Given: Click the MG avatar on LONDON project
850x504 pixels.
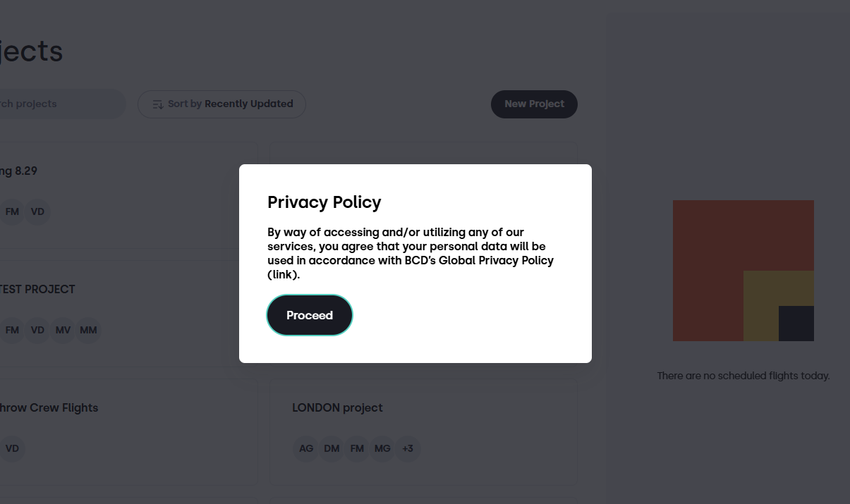Looking at the screenshot, I should (x=382, y=448).
